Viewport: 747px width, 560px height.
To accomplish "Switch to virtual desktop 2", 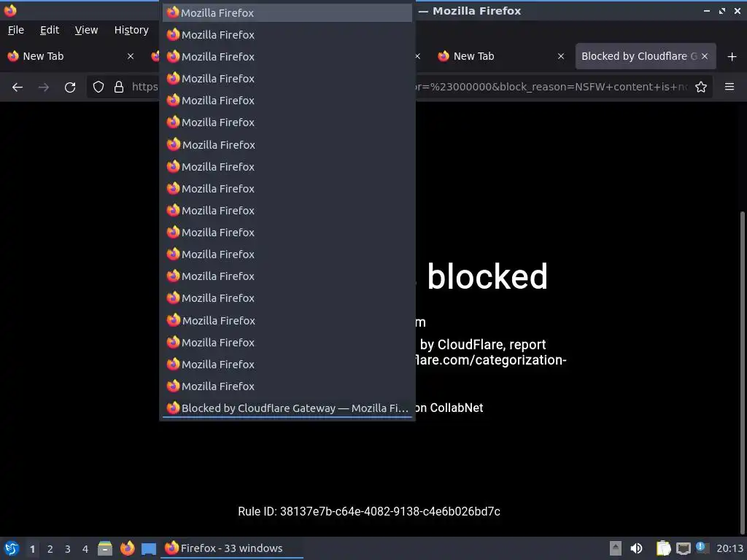I will pos(50,549).
